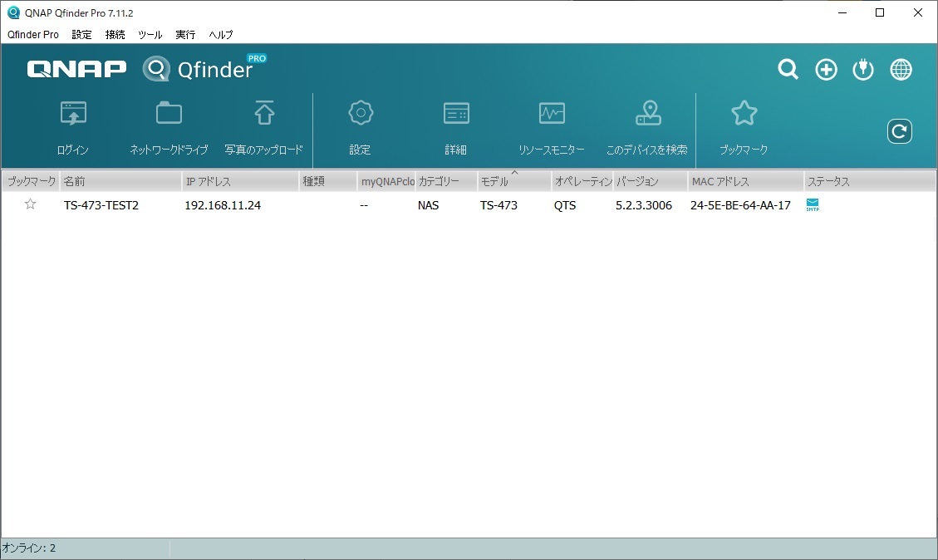Viewport: 938px width, 560px height.
Task: Open the 実行 menu
Action: [x=185, y=35]
